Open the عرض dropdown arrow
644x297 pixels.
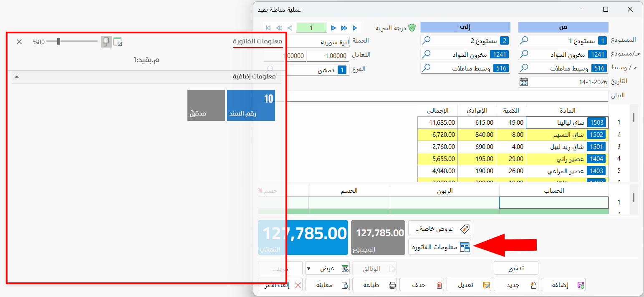click(308, 269)
